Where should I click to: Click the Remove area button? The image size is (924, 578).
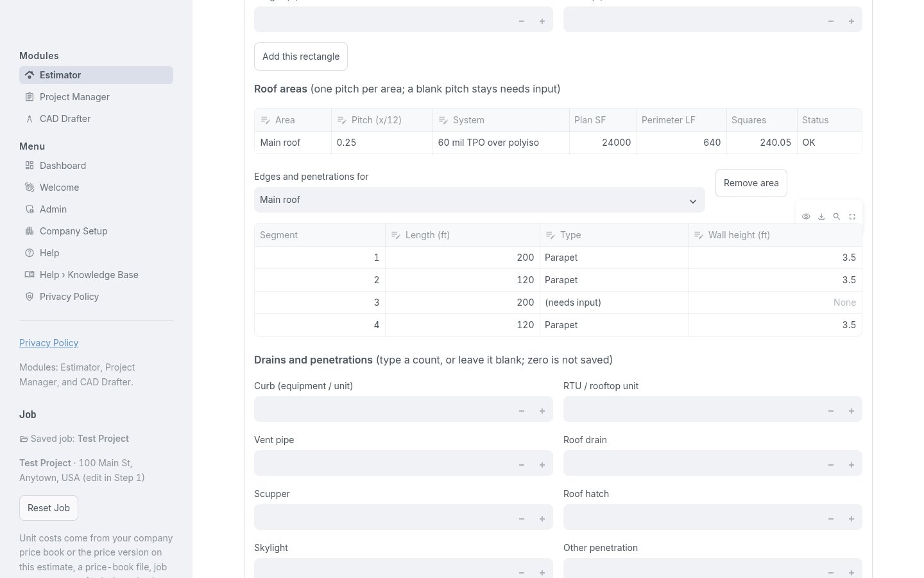(x=751, y=183)
